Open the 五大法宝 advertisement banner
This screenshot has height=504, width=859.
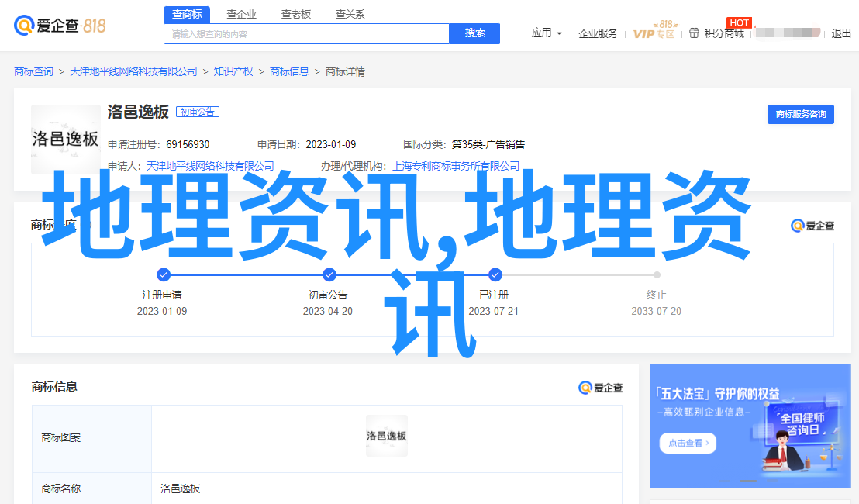[750, 426]
